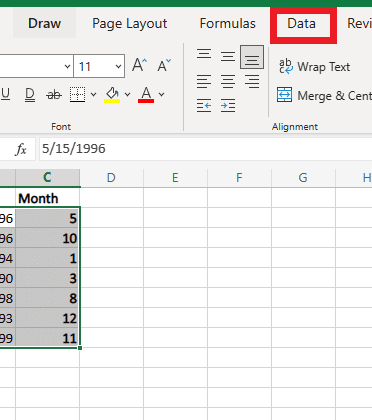
Task: Open the Review tab
Action: [x=359, y=24]
